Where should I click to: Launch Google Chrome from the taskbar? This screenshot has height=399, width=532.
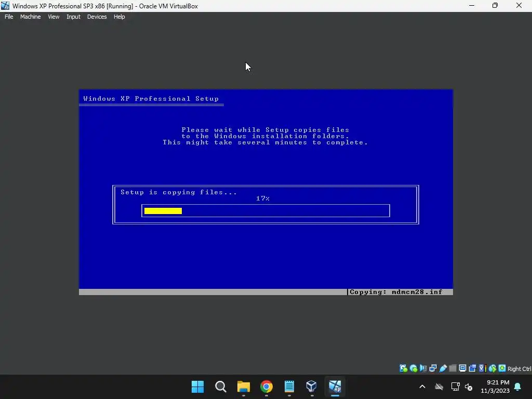pyautogui.click(x=267, y=387)
